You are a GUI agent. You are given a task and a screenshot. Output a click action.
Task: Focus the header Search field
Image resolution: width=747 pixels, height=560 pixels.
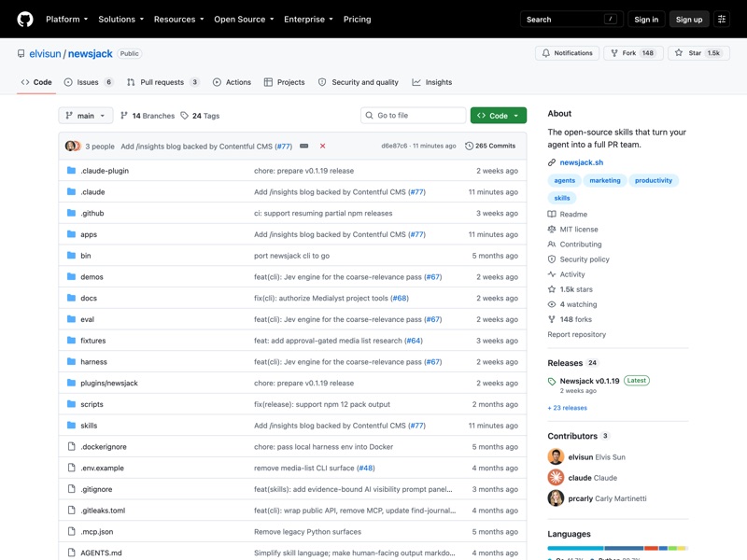click(x=571, y=19)
